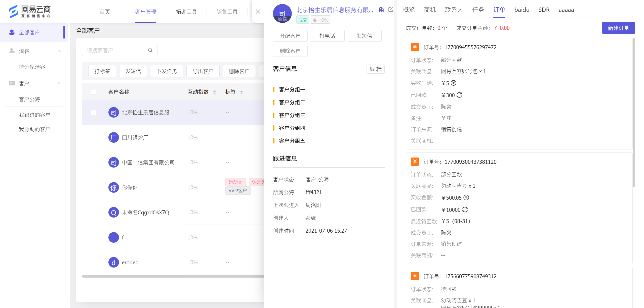Expand 客户分组三 section
Viewport: 644px width, 308px height.
pos(292,115)
